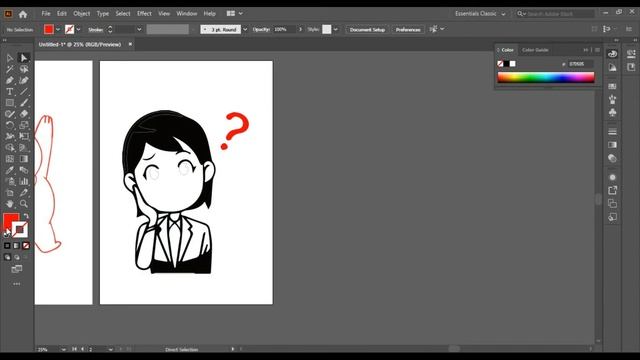Select the Lasso tool

24,69
